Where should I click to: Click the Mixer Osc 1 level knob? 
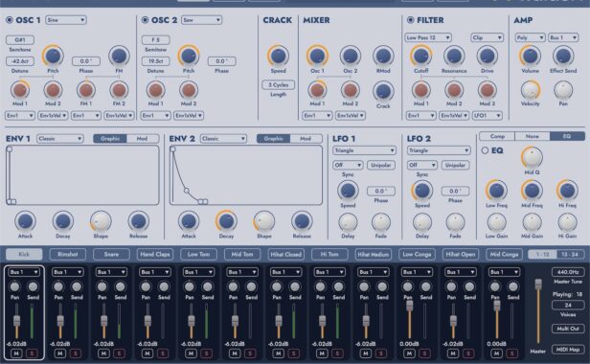[317, 56]
